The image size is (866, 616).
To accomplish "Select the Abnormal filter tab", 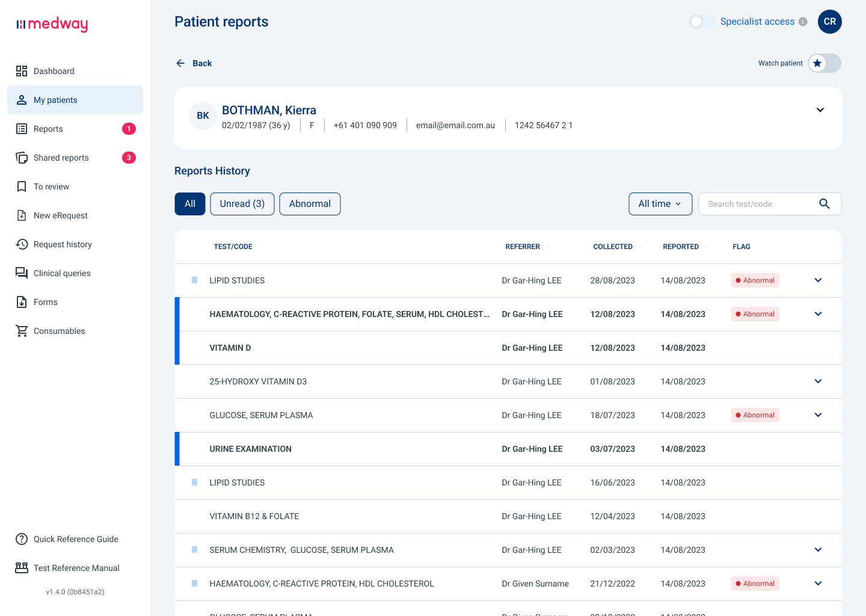I will [x=310, y=204].
